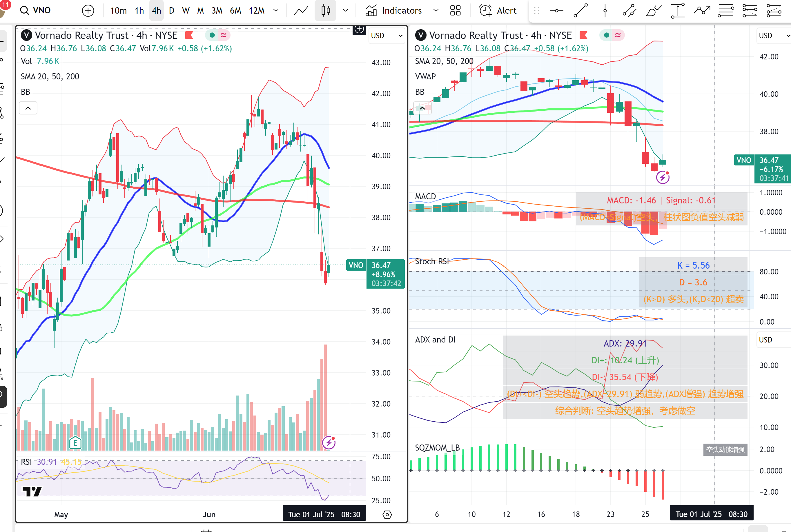Open the chart layout grid selector
791x532 pixels.
455,10
